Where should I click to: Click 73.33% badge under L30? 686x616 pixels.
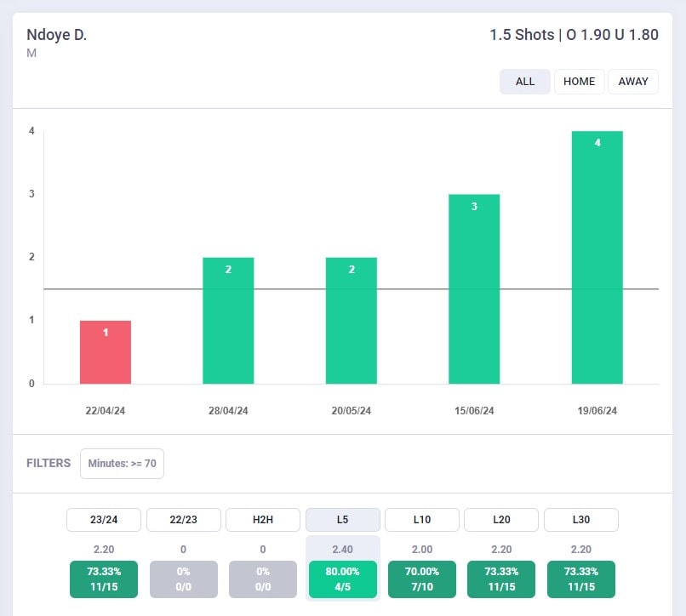(581, 579)
